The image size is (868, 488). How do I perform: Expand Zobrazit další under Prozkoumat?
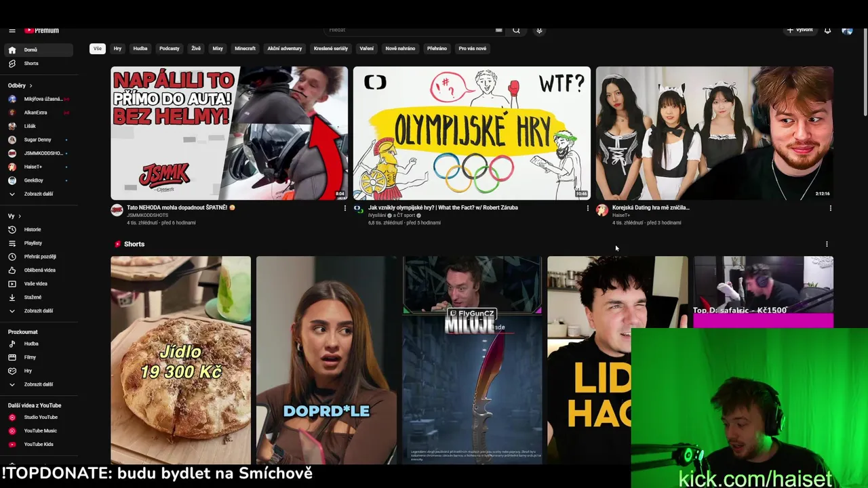coord(38,384)
